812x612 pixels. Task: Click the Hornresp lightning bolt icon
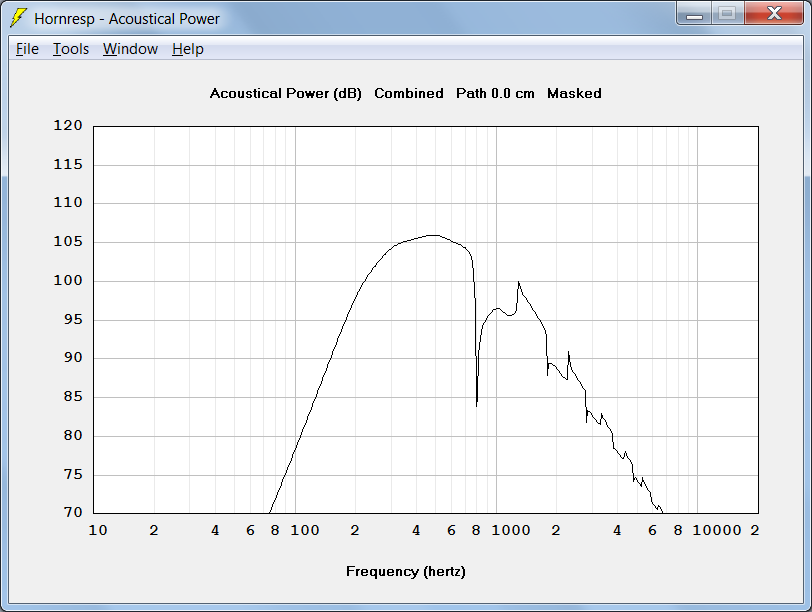coord(18,18)
